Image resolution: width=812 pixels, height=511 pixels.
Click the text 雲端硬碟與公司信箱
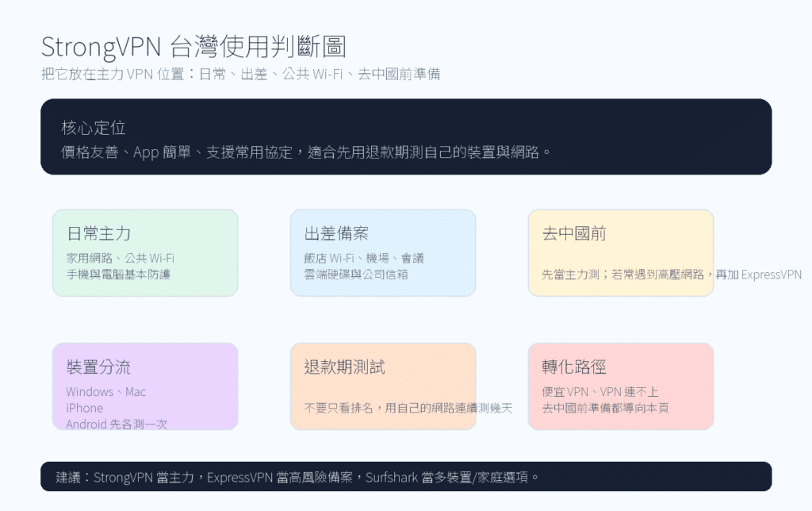click(356, 275)
